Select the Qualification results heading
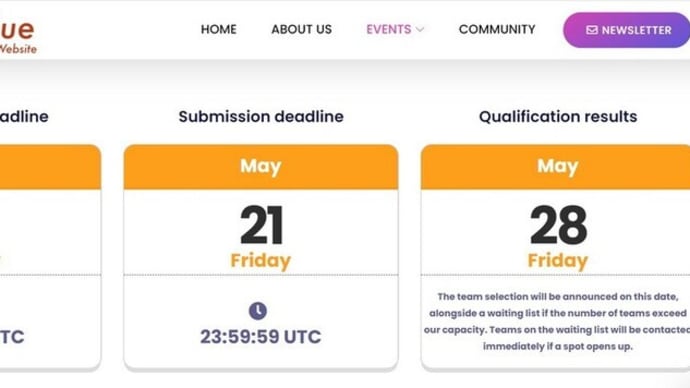This screenshot has height=388, width=690. pos(558,117)
